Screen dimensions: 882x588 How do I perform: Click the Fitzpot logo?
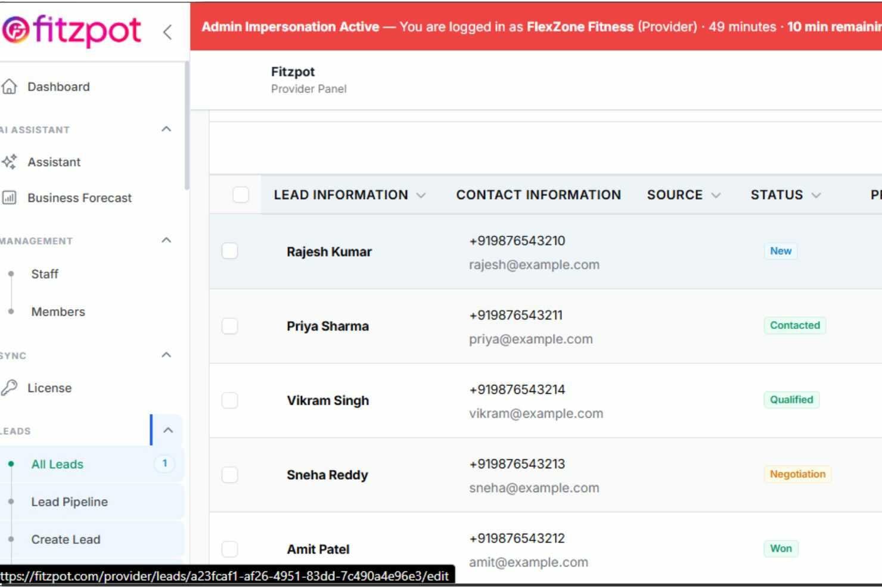pyautogui.click(x=72, y=30)
